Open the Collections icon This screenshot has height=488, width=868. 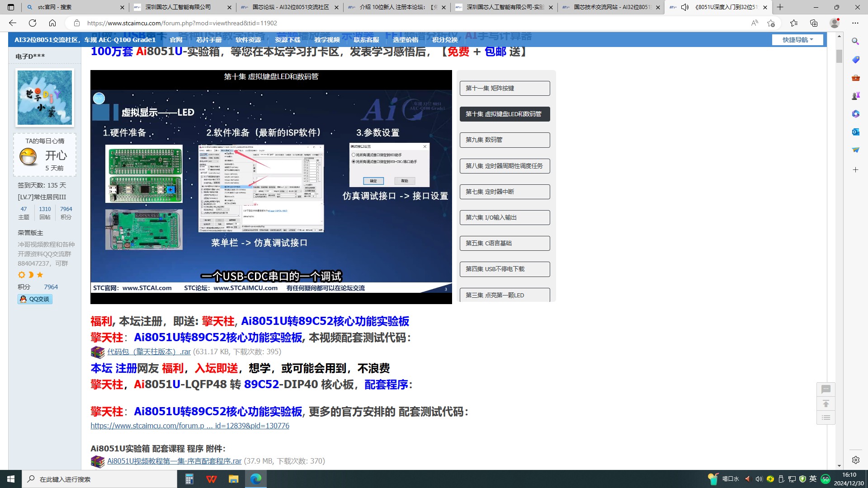814,23
